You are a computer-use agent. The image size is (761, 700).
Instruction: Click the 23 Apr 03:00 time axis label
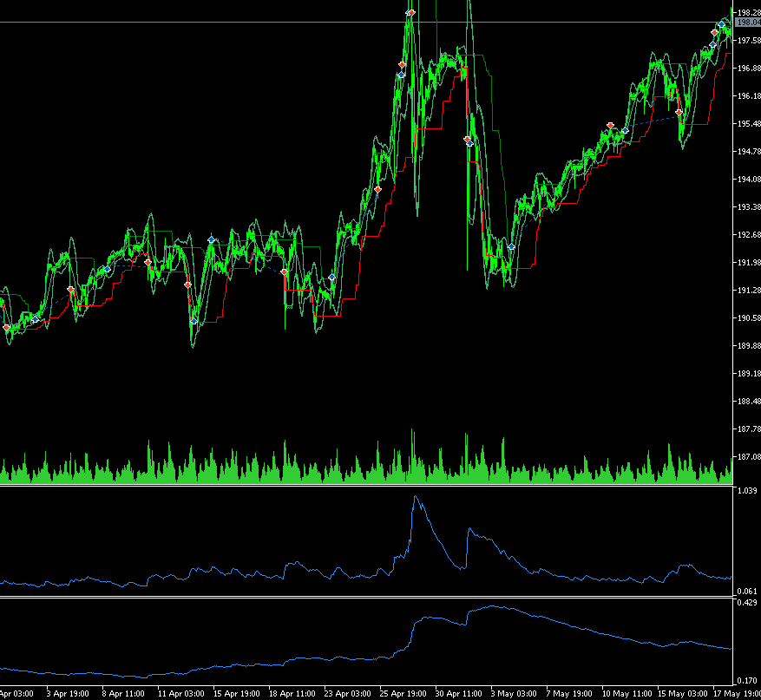(347, 694)
